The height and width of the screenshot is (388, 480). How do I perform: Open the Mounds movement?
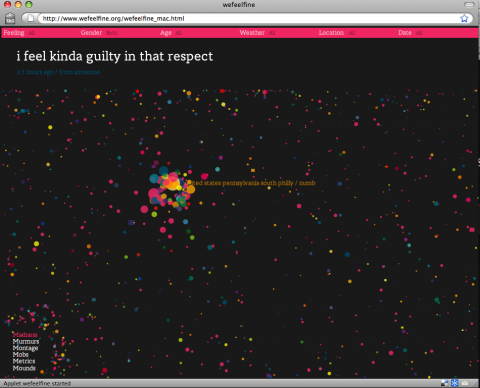[x=24, y=368]
